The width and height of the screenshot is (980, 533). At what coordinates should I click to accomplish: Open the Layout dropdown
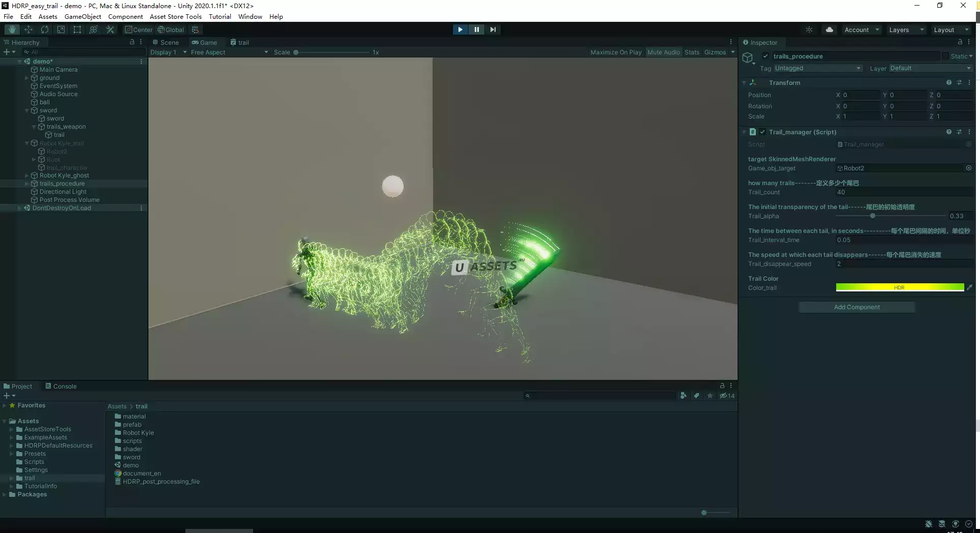tap(951, 29)
